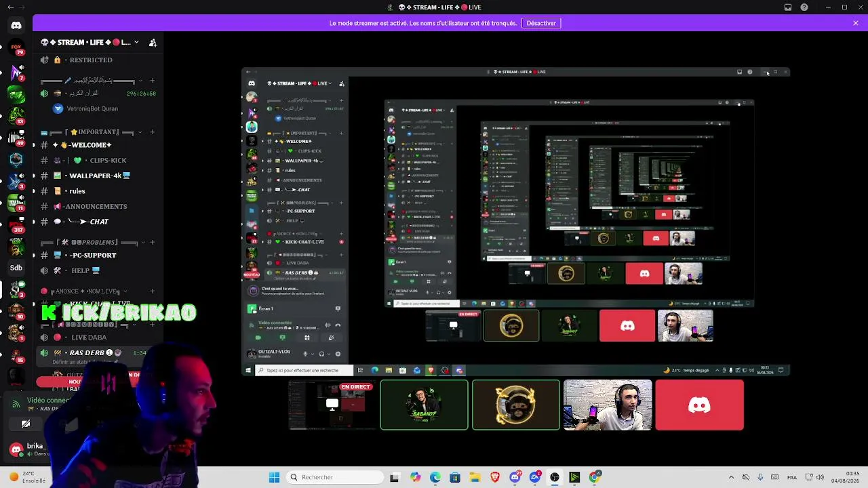
Task: Open Brave browser from the taskbar
Action: 495,477
